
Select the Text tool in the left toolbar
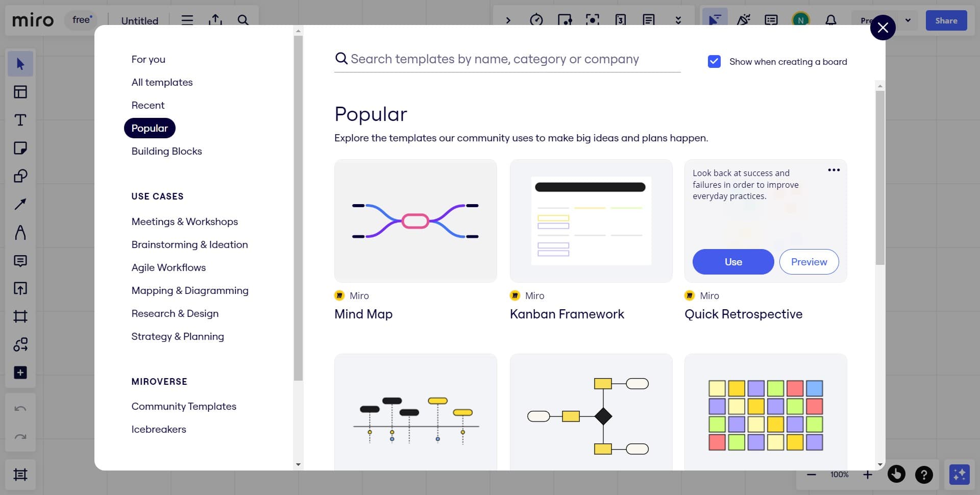click(x=20, y=120)
